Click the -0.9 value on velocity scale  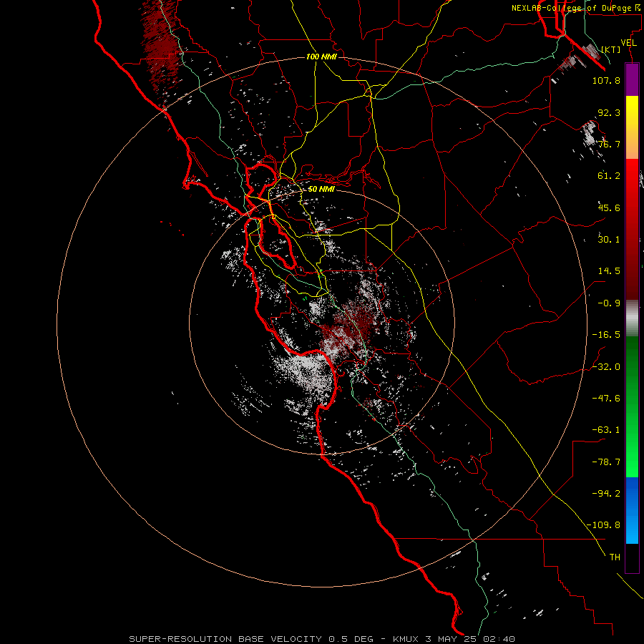point(609,303)
